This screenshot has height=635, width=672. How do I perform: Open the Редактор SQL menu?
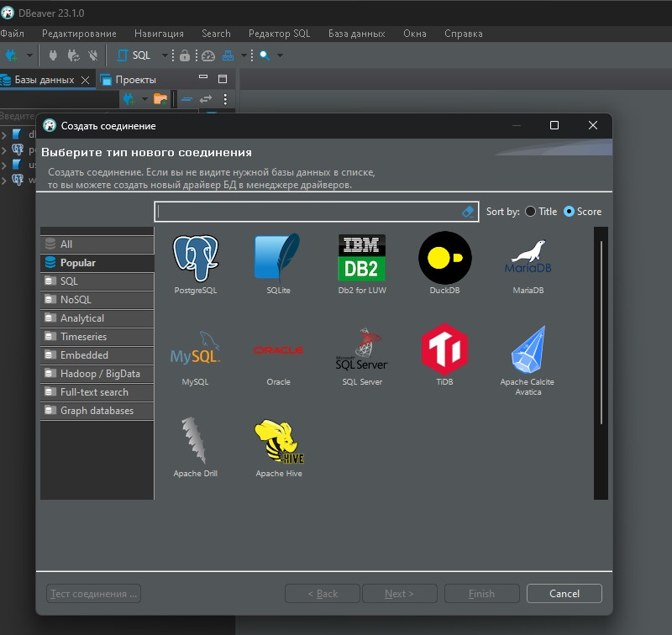[280, 34]
